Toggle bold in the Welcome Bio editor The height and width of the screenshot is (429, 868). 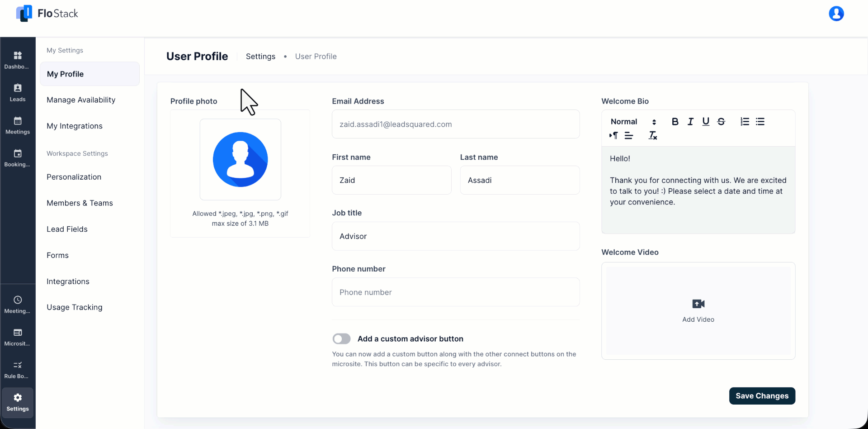(675, 121)
